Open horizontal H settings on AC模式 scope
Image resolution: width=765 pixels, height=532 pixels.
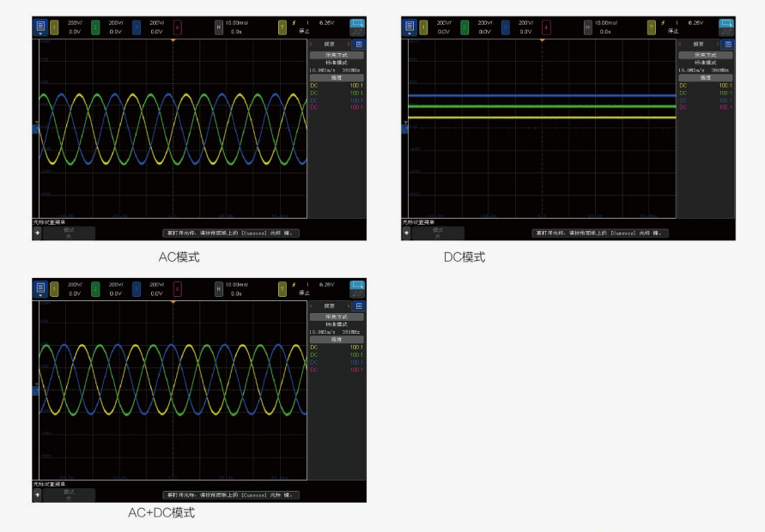click(x=219, y=27)
